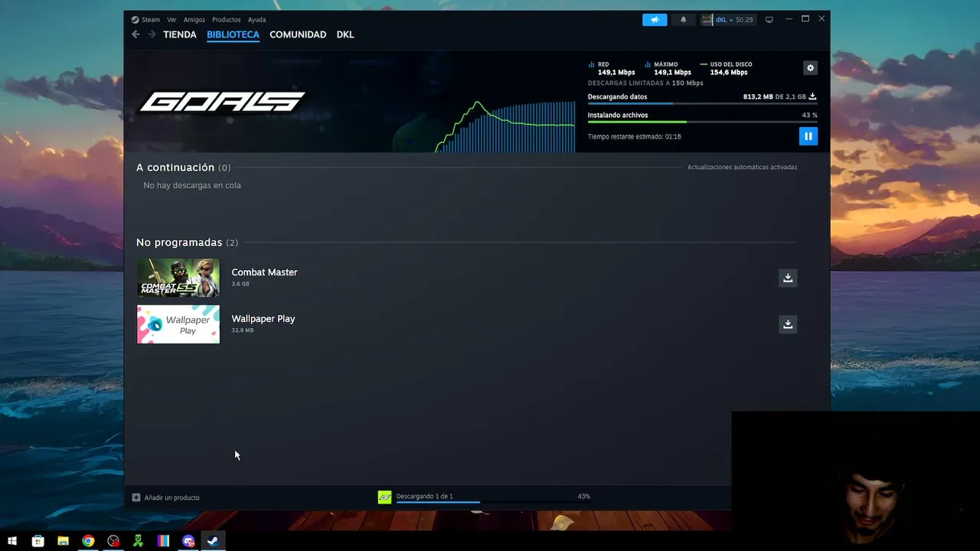
Task: Click Tiempo restante estimado text
Action: tap(634, 136)
